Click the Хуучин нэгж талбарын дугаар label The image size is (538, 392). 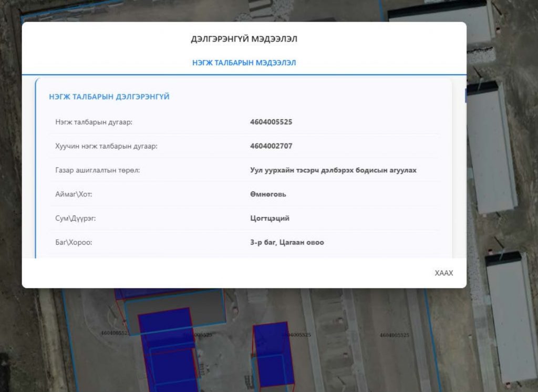[106, 146]
